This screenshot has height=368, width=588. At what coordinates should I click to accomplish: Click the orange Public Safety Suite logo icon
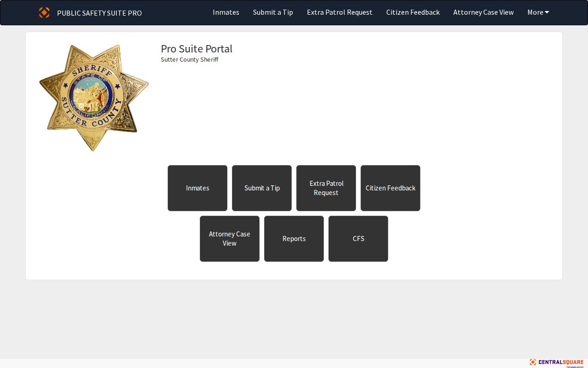(44, 12)
